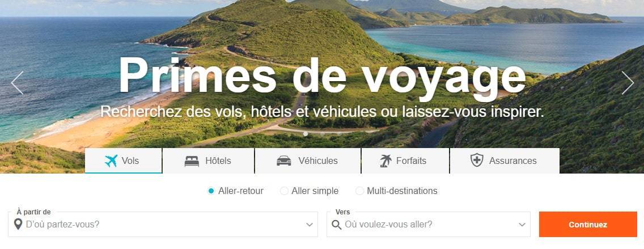This screenshot has height=249, width=644.
Task: Open the Forfaits tab
Action: coord(405,161)
